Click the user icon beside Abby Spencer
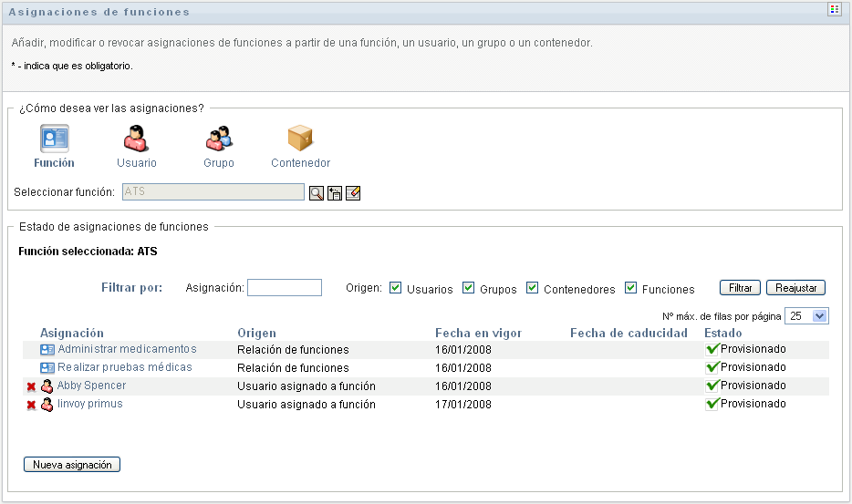Screen dimensions: 852x504 coord(47,386)
